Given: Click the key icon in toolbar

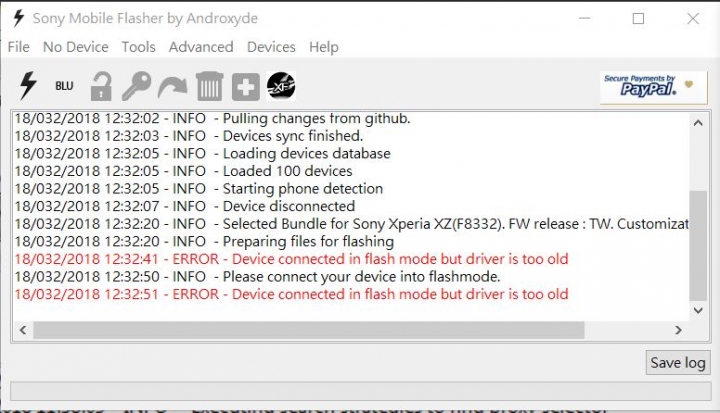Looking at the screenshot, I should [136, 86].
